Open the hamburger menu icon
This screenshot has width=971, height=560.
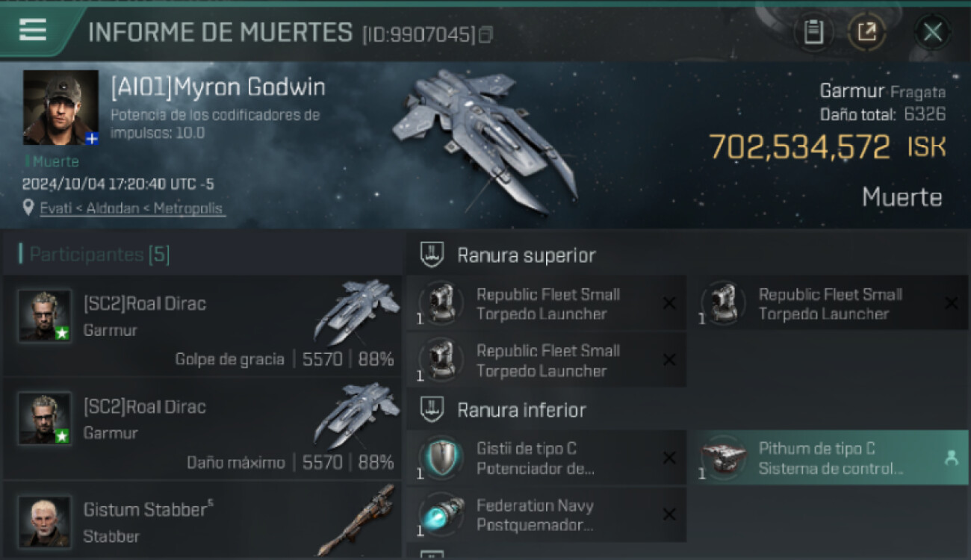[x=33, y=30]
